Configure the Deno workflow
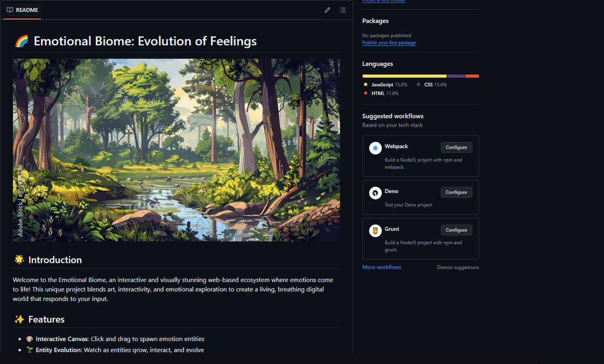Image resolution: width=604 pixels, height=364 pixels. [x=456, y=192]
